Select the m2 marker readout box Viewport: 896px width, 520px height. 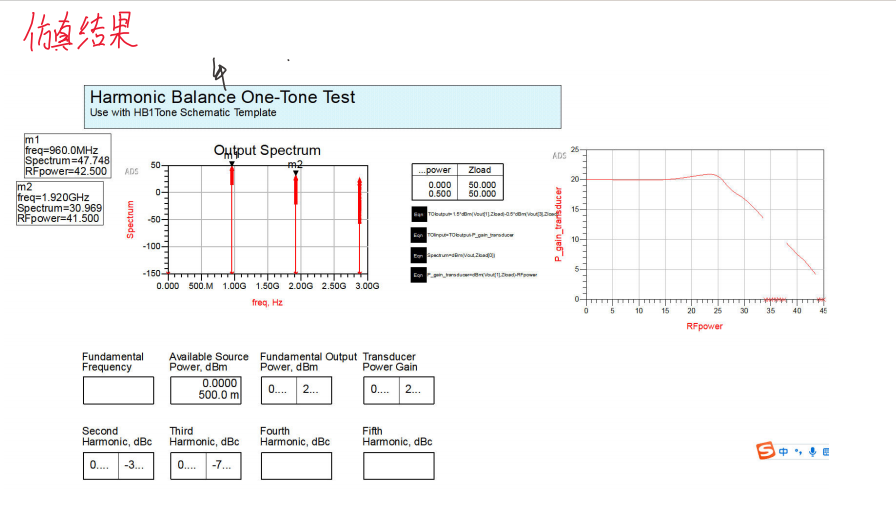click(60, 203)
